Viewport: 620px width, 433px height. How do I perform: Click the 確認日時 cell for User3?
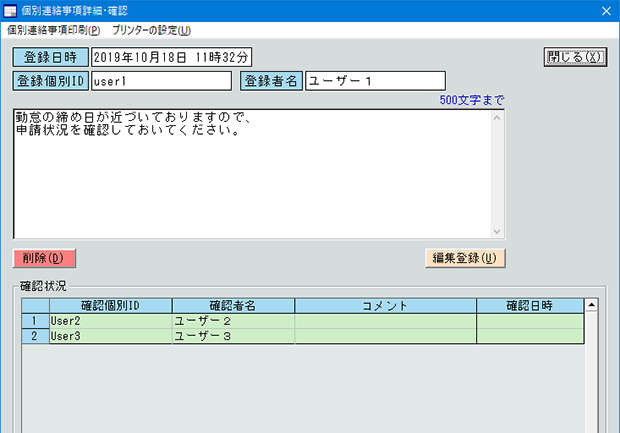pos(530,336)
